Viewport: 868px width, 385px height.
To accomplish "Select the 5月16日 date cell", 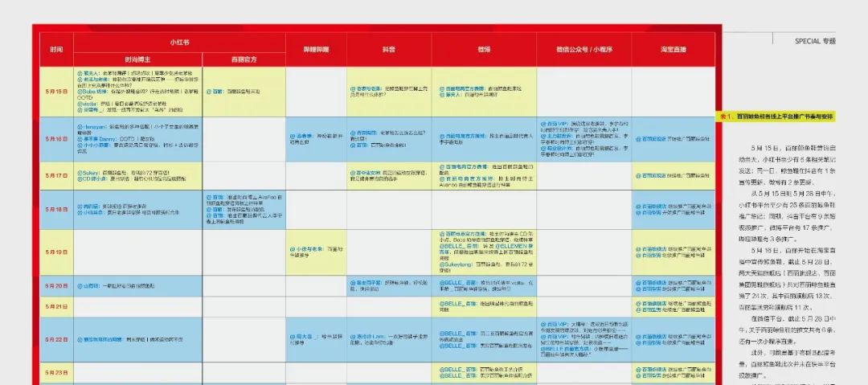I will 56,139.
